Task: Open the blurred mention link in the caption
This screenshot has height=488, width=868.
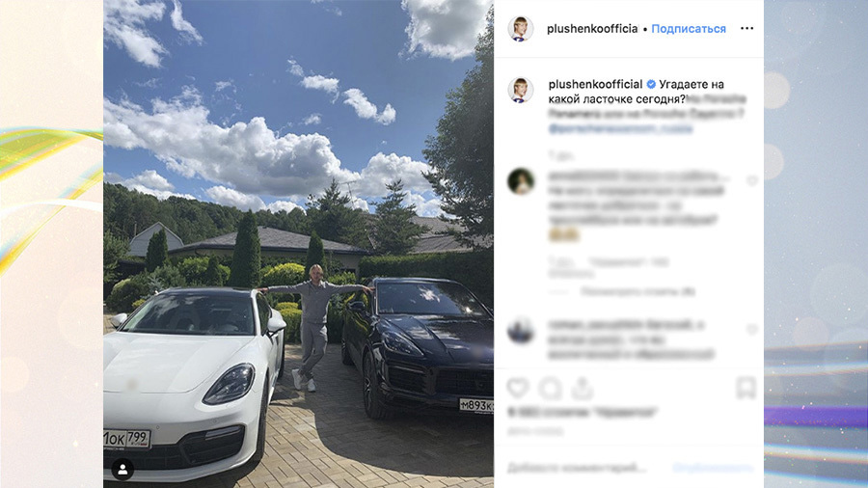Action: tap(620, 129)
